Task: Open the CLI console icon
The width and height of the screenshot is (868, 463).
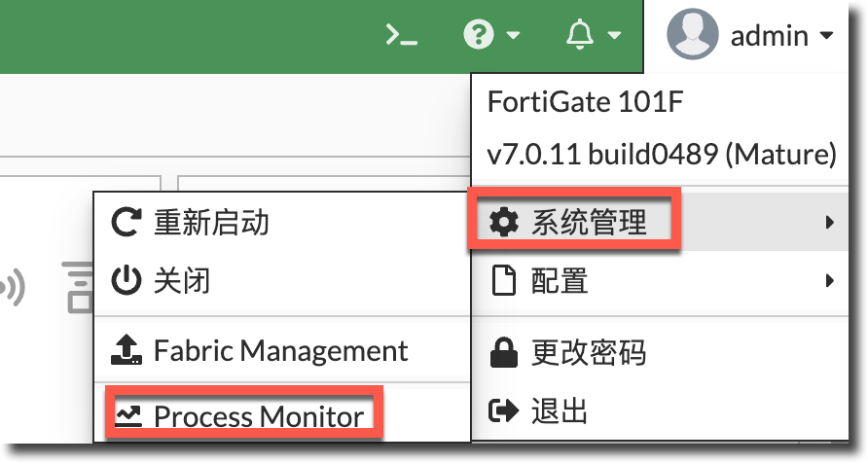Action: [402, 36]
